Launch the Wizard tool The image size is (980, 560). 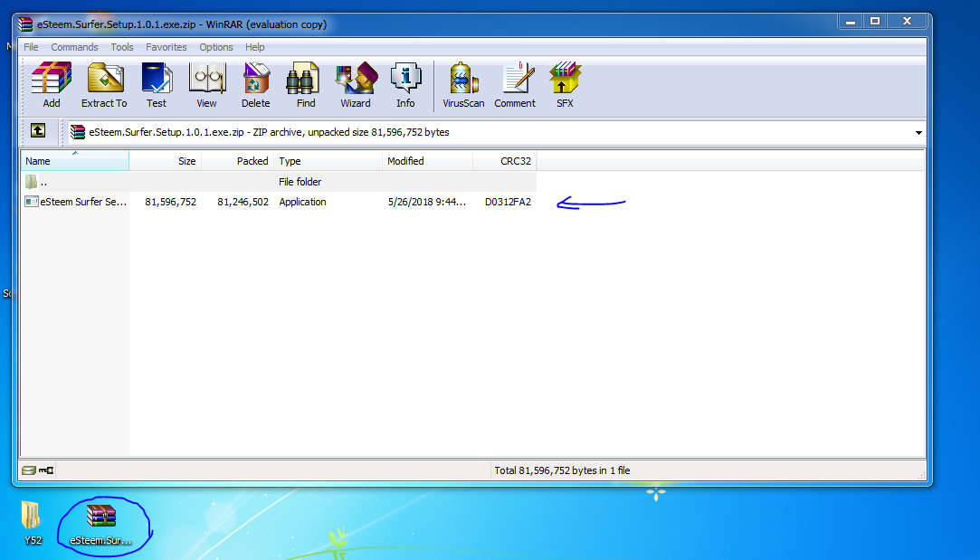[356, 86]
